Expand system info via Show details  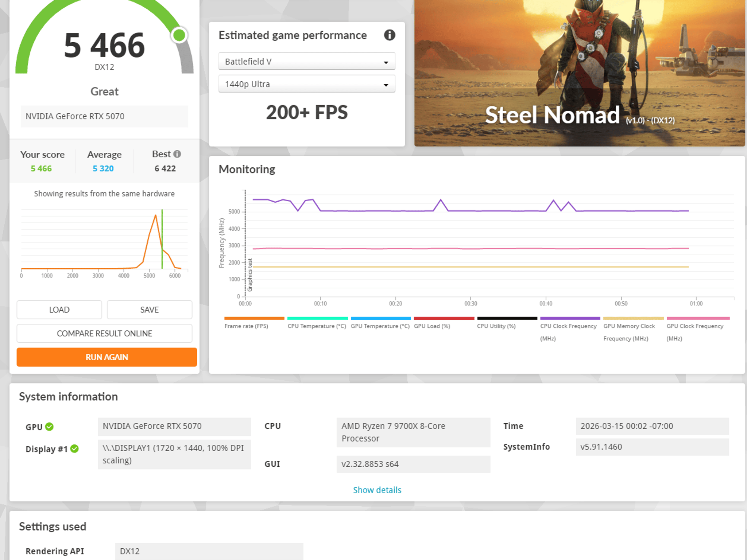click(377, 490)
